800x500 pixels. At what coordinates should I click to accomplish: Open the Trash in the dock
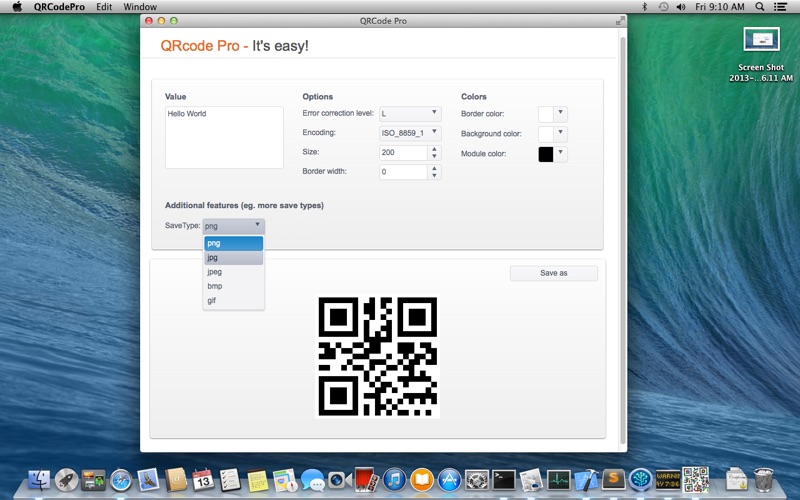[x=764, y=480]
